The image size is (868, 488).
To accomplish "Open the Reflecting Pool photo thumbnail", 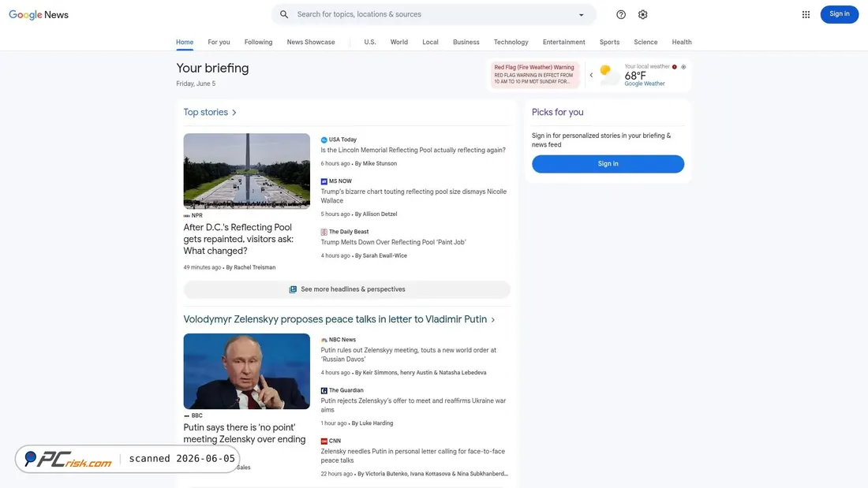I will coord(247,171).
